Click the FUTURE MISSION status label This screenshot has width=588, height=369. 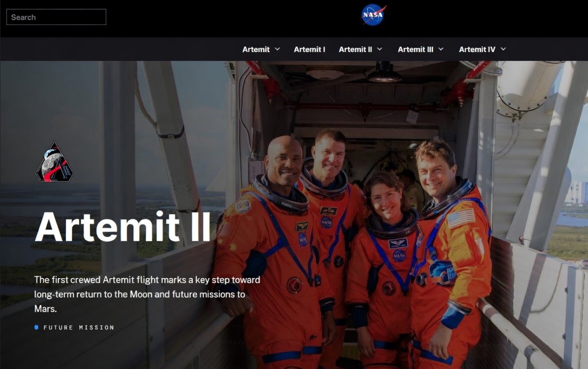79,328
